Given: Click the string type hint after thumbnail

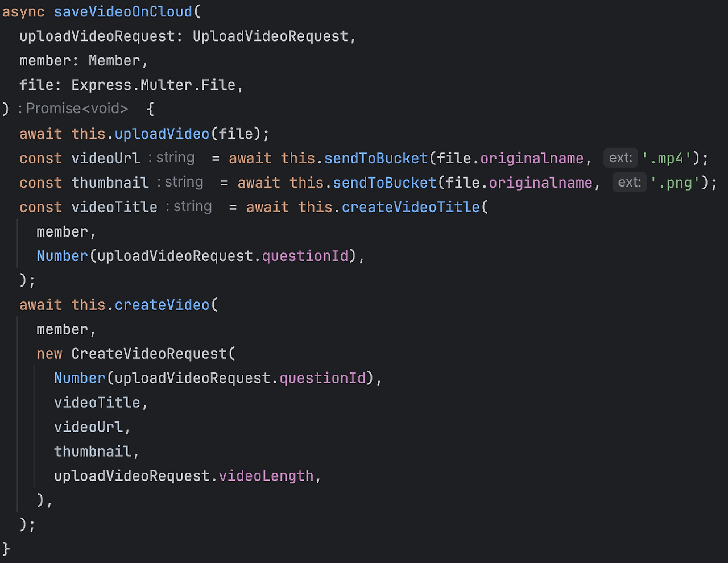Looking at the screenshot, I should pyautogui.click(x=184, y=182).
